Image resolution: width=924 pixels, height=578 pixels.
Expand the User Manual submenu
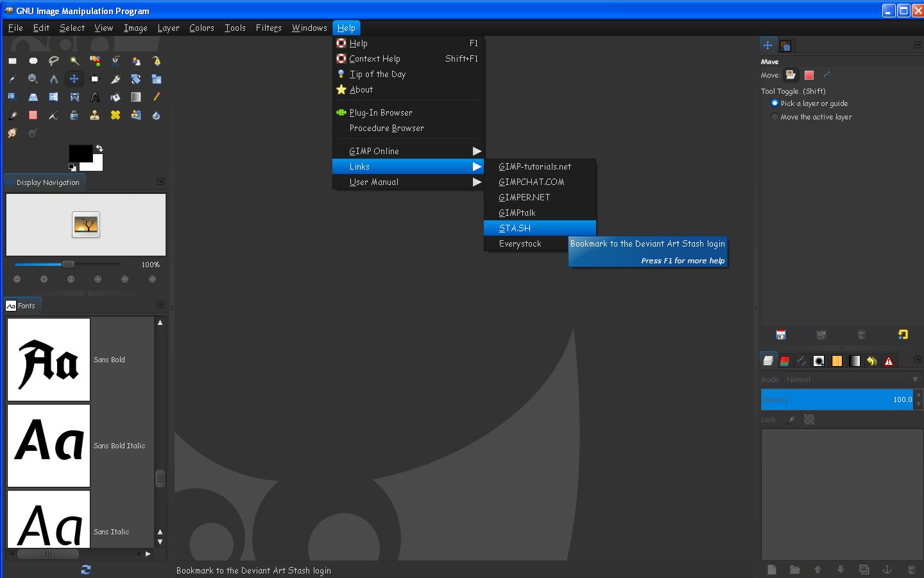coord(407,182)
